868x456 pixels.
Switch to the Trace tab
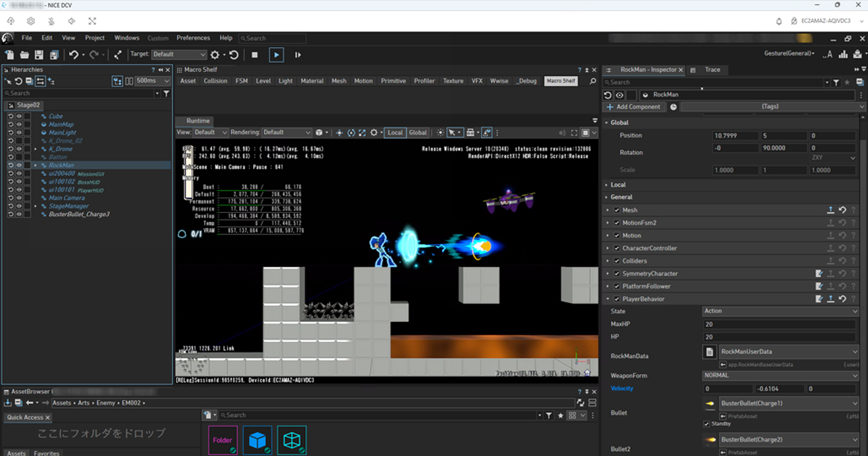pos(712,69)
